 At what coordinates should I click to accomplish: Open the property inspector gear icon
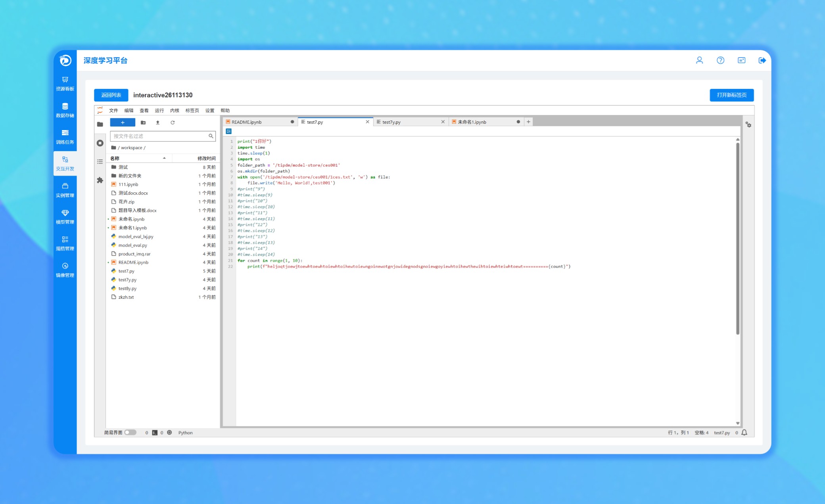pyautogui.click(x=748, y=125)
